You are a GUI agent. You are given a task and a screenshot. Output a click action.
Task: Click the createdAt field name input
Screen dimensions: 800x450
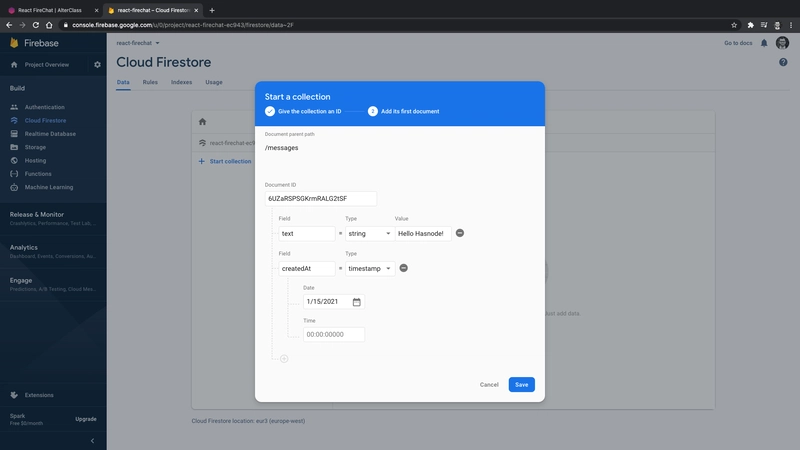tap(307, 268)
